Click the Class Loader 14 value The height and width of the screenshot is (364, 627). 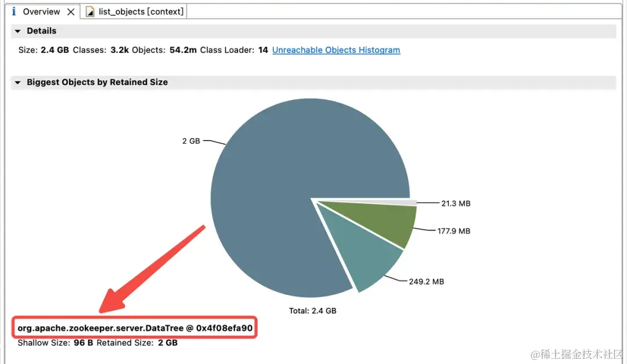pos(263,50)
